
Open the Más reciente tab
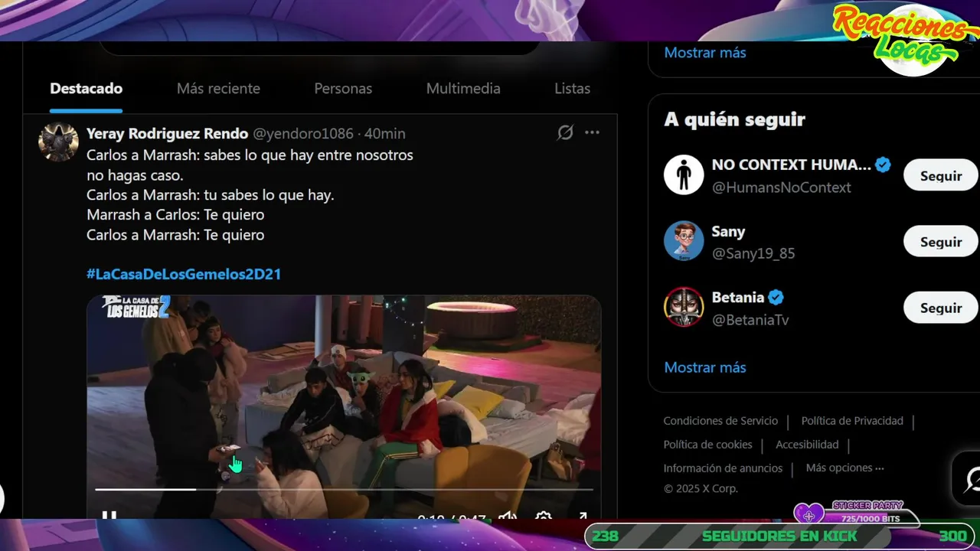(x=218, y=89)
